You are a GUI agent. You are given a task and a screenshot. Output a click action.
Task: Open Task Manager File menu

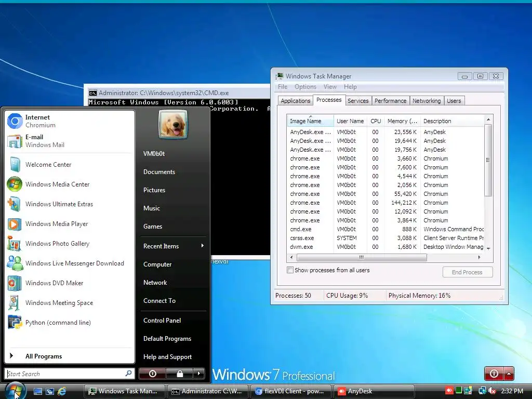(x=282, y=87)
